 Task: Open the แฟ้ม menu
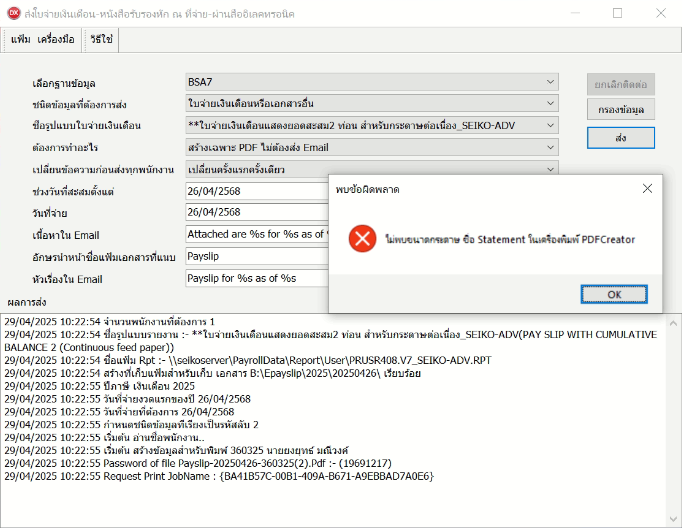pyautogui.click(x=20, y=39)
